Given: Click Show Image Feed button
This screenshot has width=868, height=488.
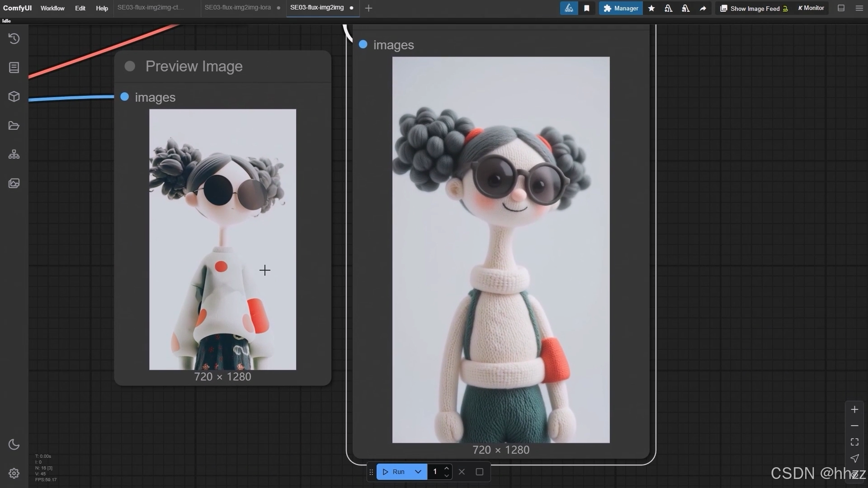Looking at the screenshot, I should (x=754, y=8).
